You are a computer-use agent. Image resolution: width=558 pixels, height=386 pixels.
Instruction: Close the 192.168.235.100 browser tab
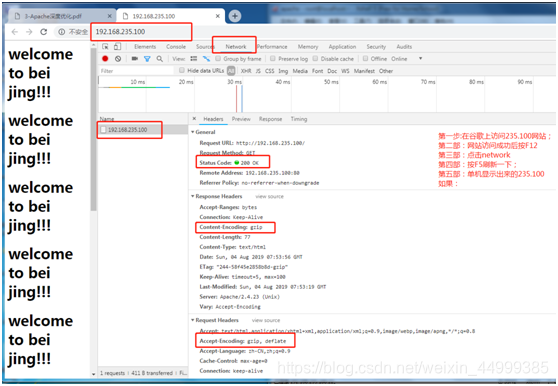point(217,16)
